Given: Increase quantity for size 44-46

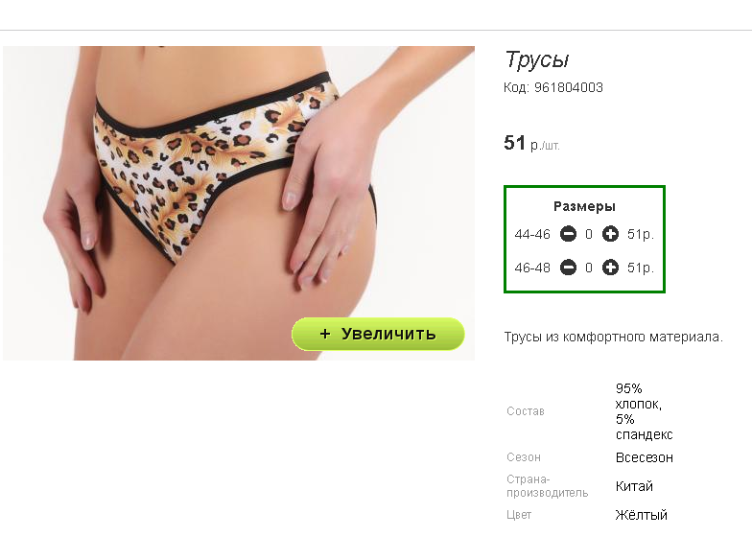Looking at the screenshot, I should point(610,234).
